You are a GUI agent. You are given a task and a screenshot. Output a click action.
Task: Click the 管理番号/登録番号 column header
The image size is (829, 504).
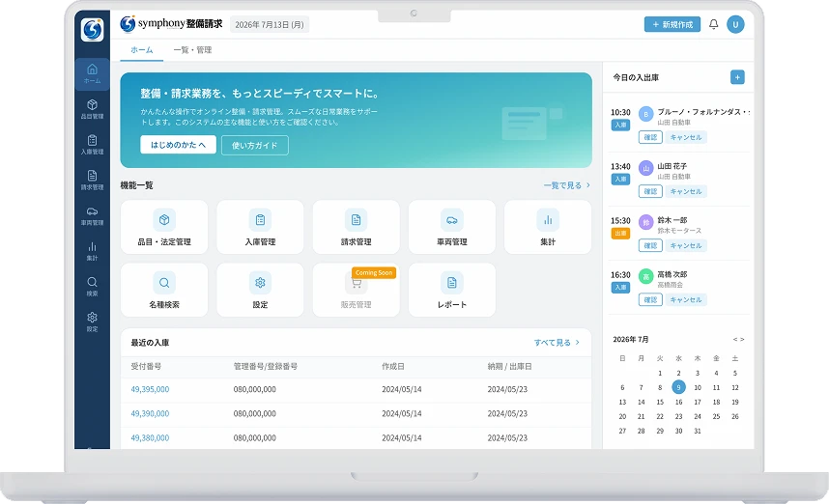point(266,366)
